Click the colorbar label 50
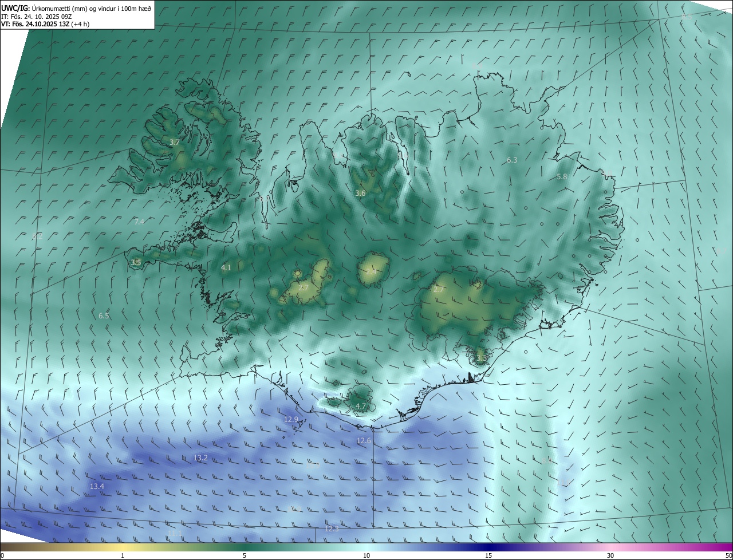 click(728, 555)
